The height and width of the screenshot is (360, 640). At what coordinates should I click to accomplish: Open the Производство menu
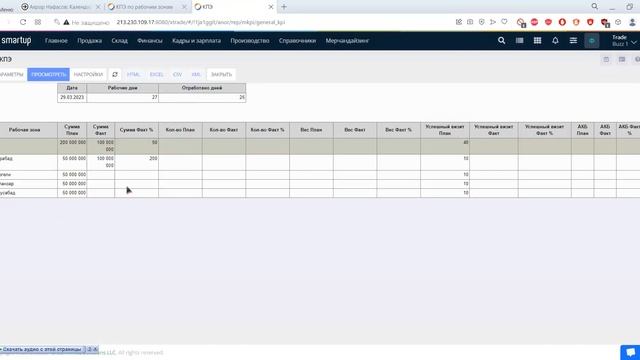point(250,41)
